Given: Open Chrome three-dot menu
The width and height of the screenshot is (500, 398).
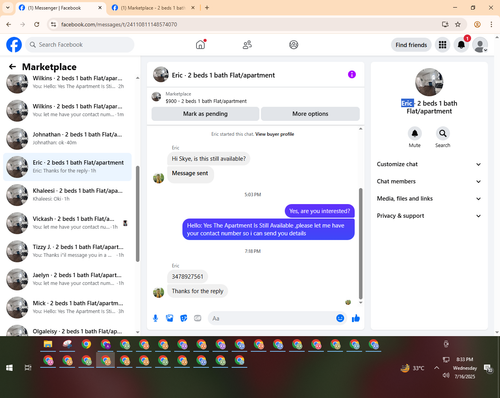Looking at the screenshot, I should click(x=491, y=24).
